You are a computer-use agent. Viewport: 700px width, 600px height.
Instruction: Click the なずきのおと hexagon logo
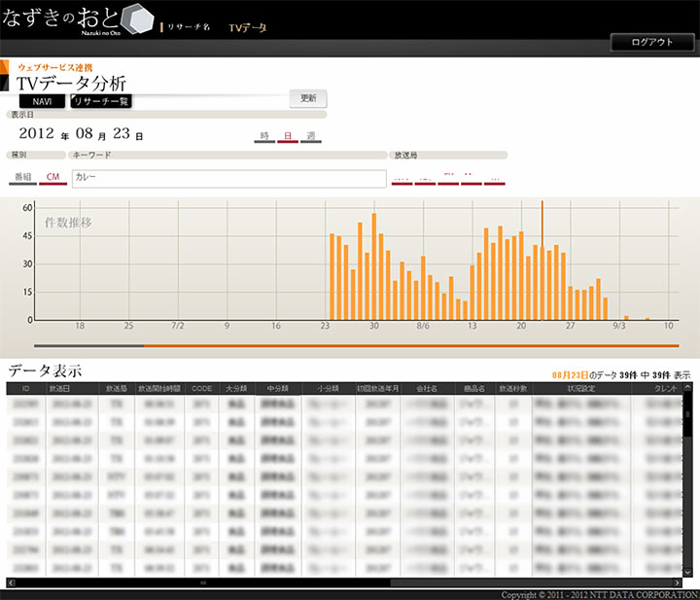[137, 20]
